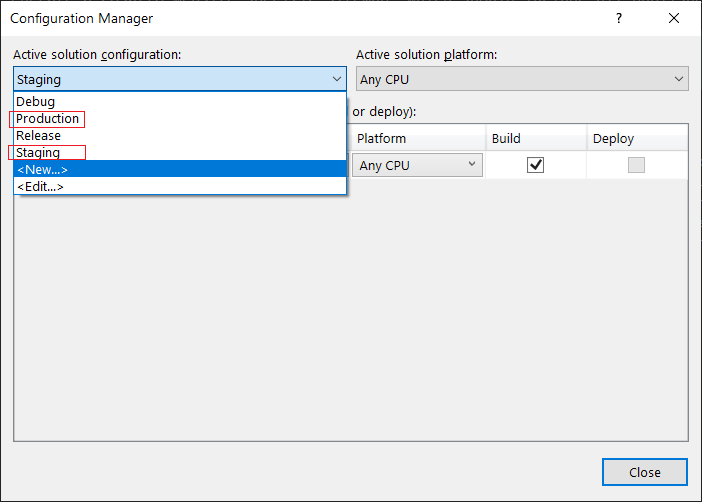Open the Active solution platform dropdown
Screen dimensions: 702x502
point(522,79)
